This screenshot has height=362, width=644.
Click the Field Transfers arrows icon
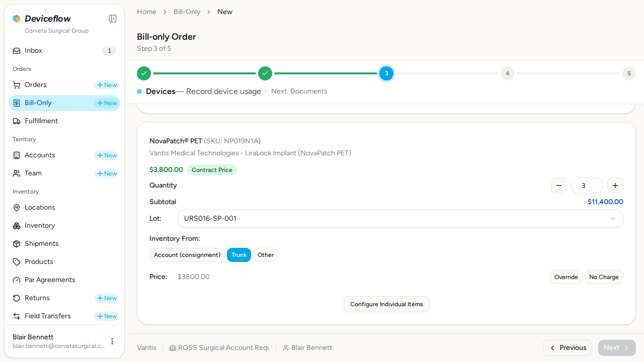(17, 316)
